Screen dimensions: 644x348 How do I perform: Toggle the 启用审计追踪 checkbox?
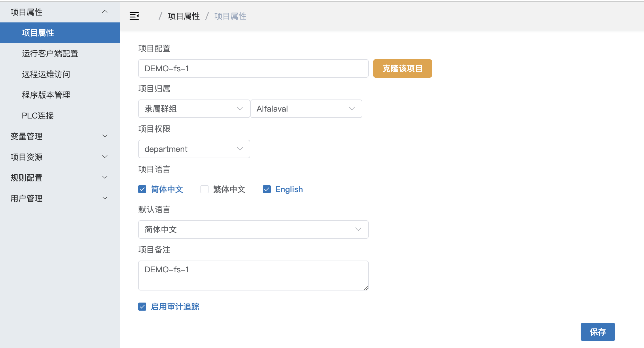coord(142,307)
